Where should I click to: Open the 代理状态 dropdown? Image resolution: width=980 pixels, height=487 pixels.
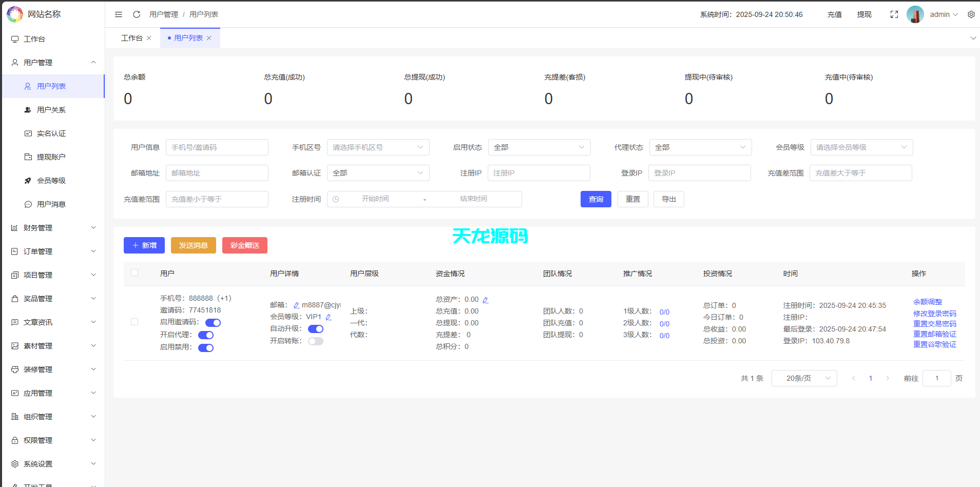tap(700, 147)
